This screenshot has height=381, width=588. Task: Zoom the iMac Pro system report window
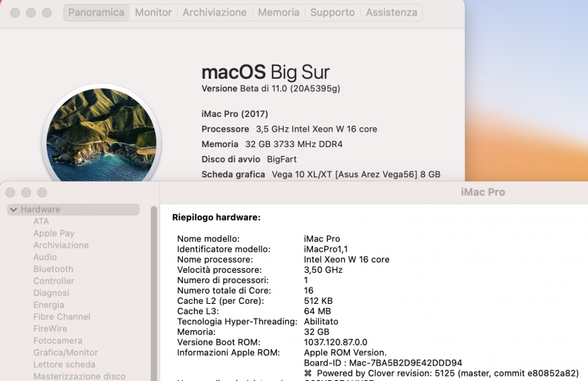[42, 193]
